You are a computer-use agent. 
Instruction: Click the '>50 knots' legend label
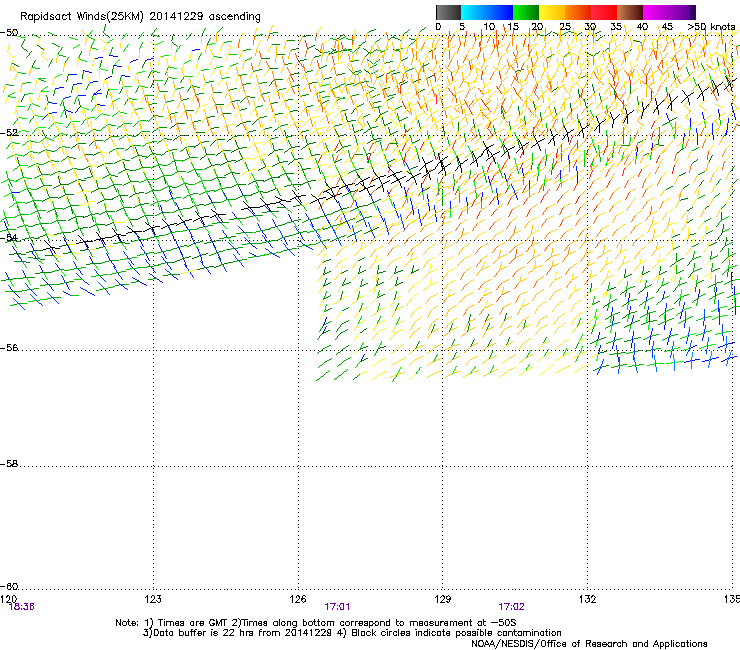point(711,27)
